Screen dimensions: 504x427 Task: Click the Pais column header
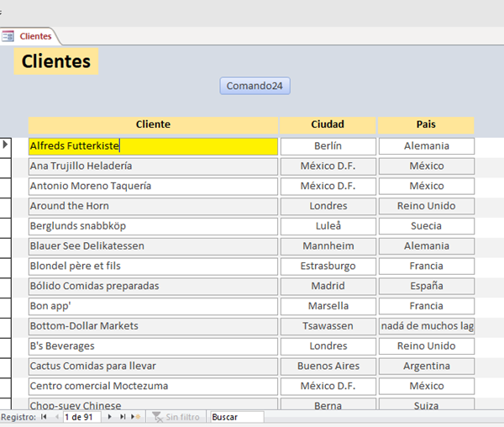426,124
